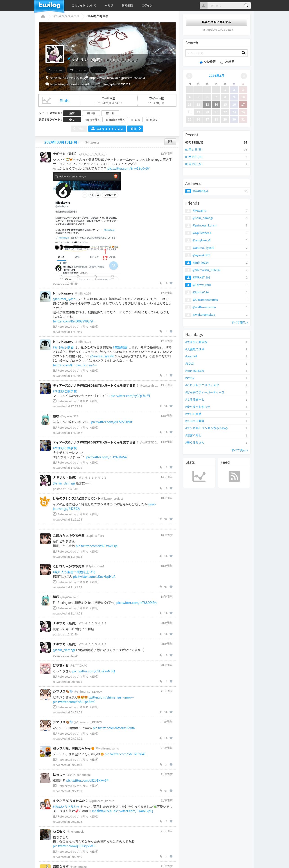Open 新規登録 menu item
The width and height of the screenshot is (289, 868).
[x=127, y=5]
